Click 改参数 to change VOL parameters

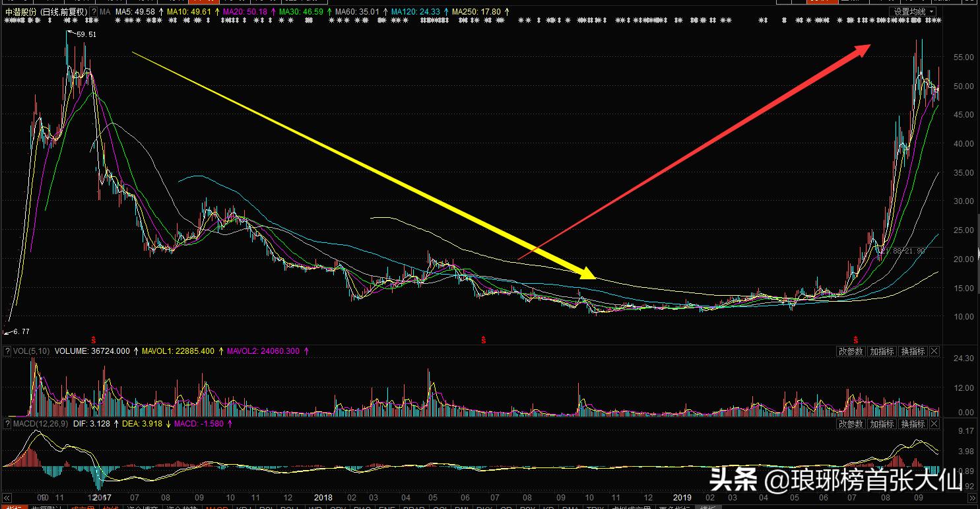pyautogui.click(x=850, y=351)
